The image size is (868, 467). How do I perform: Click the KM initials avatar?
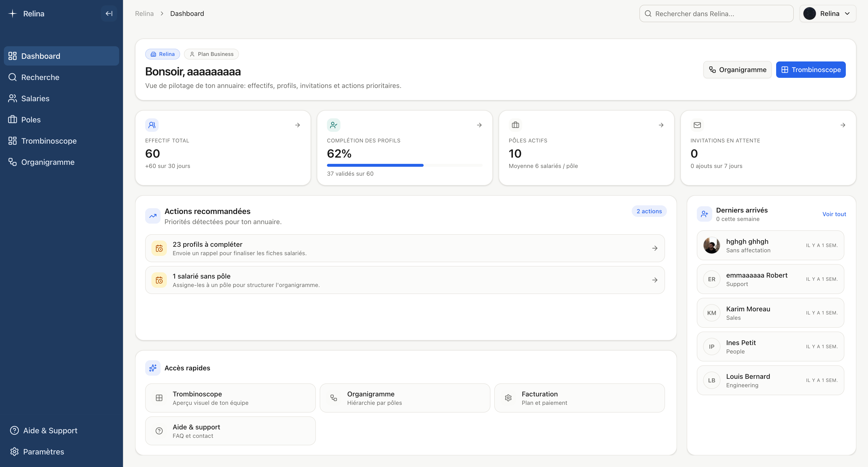point(712,313)
